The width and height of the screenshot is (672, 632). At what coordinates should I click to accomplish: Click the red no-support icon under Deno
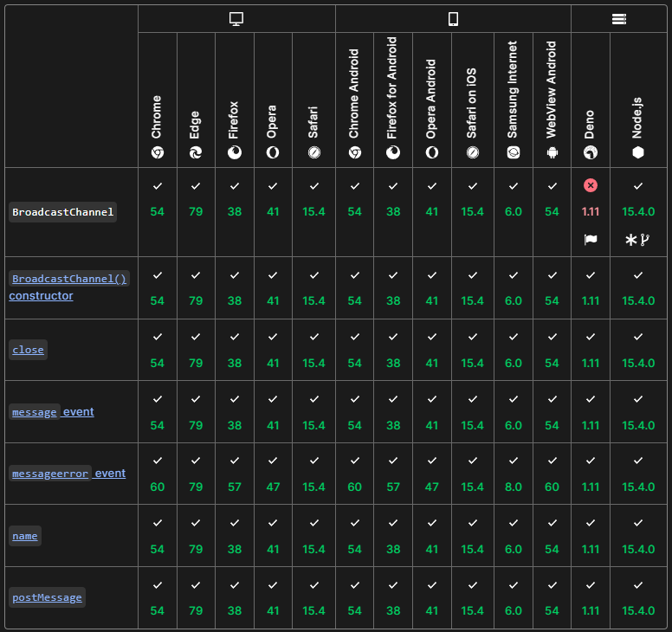(x=591, y=185)
